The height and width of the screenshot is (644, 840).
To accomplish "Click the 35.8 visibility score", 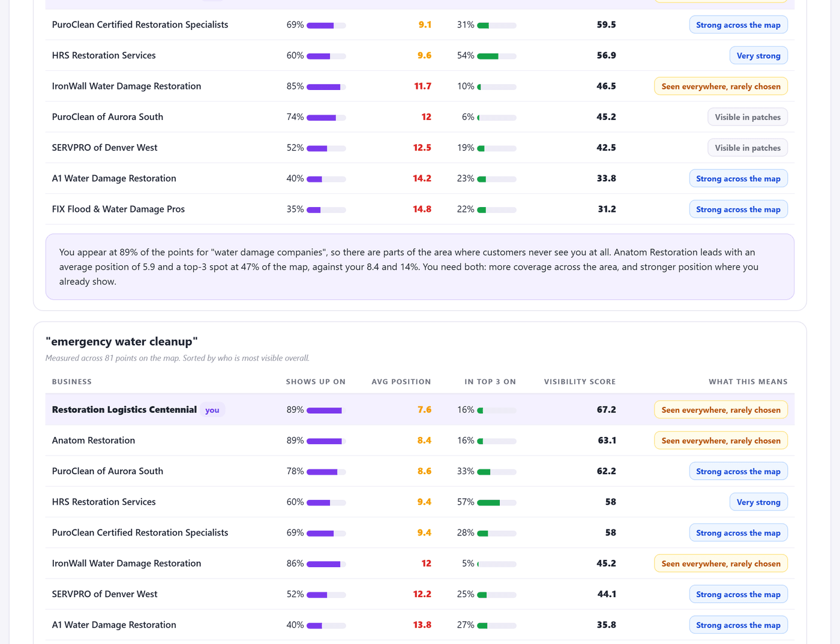I will (606, 625).
